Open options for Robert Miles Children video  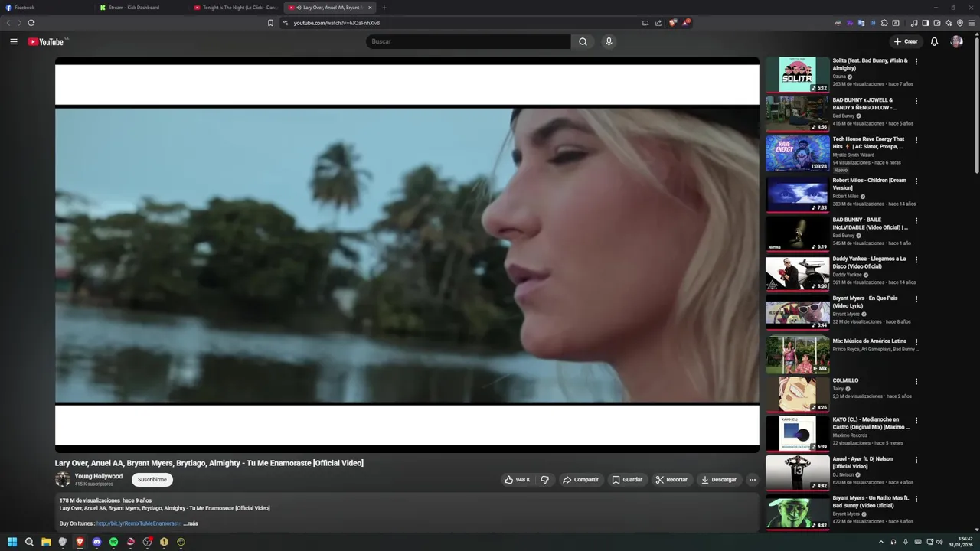point(916,181)
